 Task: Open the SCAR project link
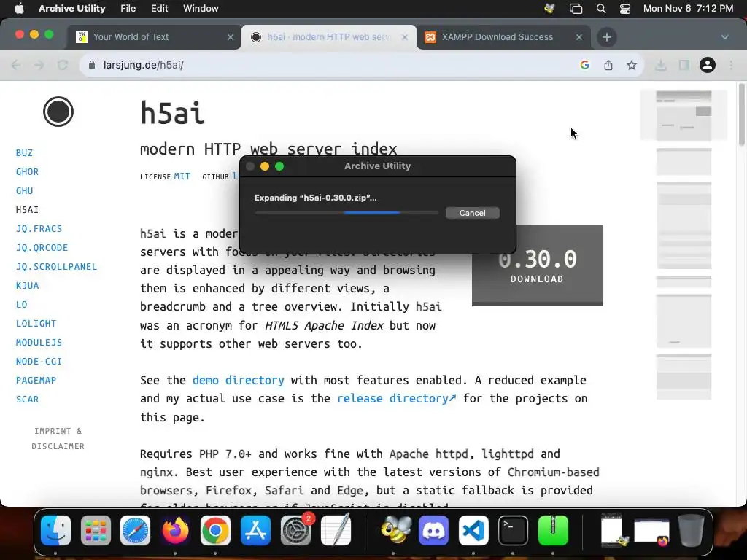point(27,400)
